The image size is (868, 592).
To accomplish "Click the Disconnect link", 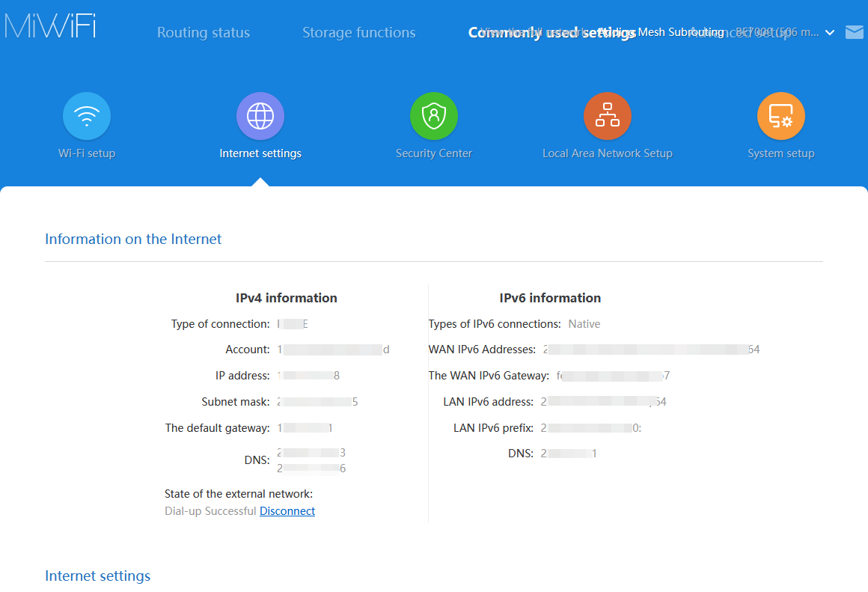I will 287,510.
